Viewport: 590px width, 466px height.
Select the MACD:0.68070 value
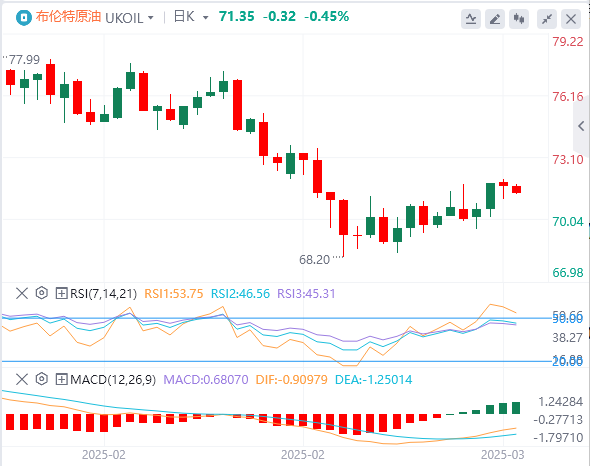(x=206, y=379)
